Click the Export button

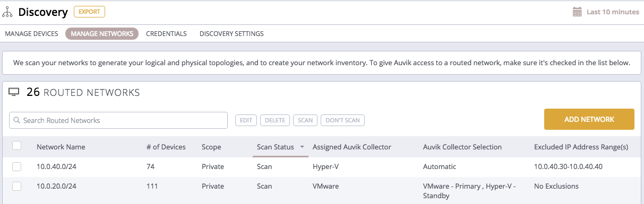(x=89, y=12)
